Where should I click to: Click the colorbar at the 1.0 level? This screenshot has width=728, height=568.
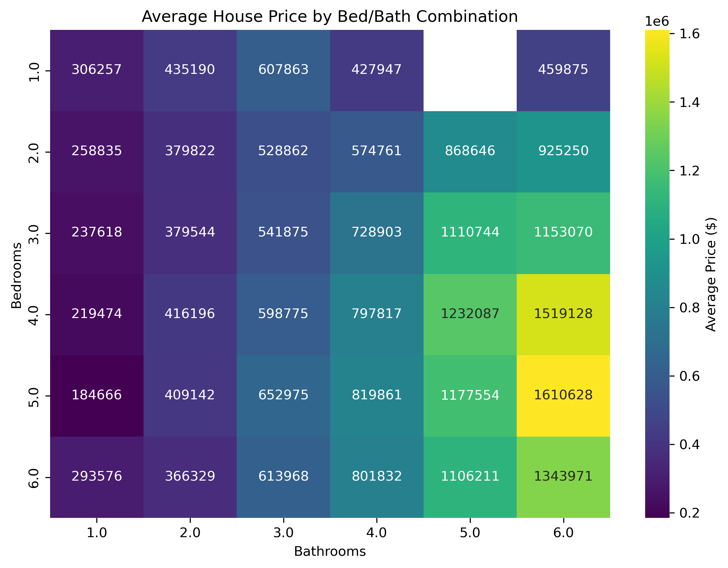coord(657,239)
